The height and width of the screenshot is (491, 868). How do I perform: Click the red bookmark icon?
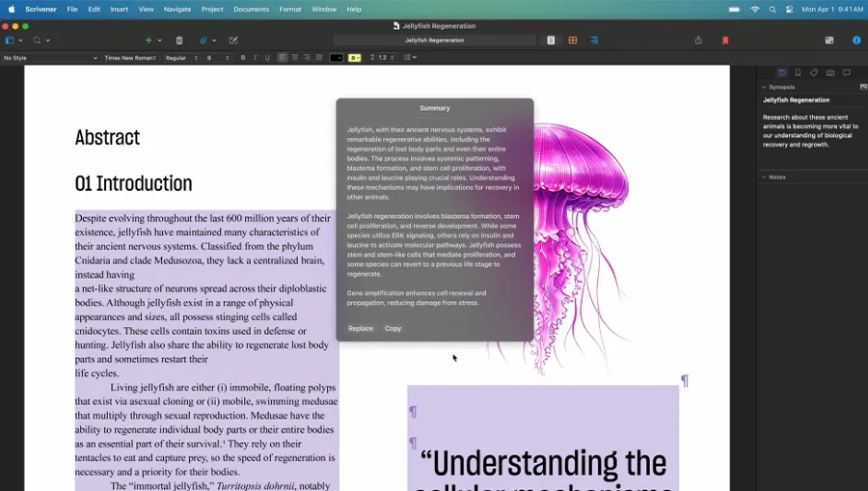(725, 41)
